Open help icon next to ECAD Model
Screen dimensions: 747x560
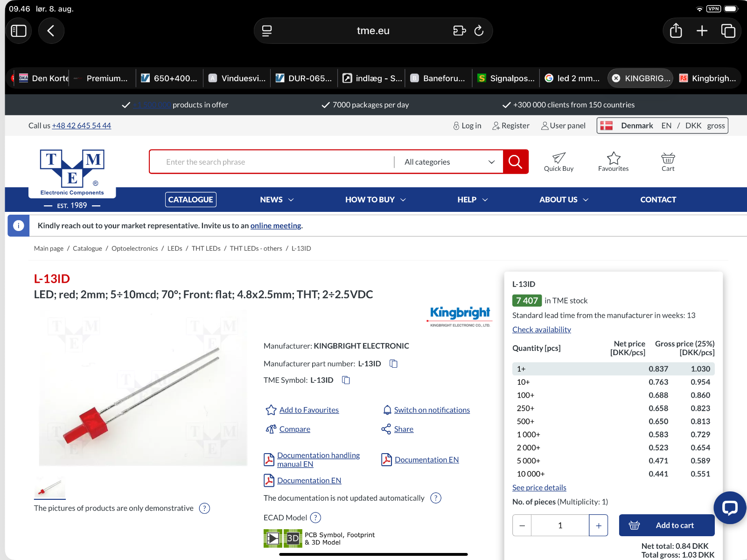[x=315, y=518]
